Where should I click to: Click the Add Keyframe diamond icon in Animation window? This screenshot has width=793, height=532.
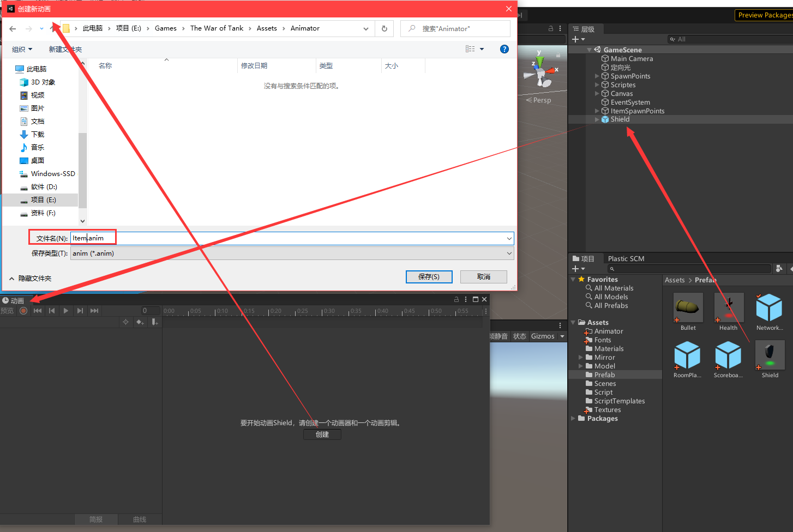(x=141, y=322)
